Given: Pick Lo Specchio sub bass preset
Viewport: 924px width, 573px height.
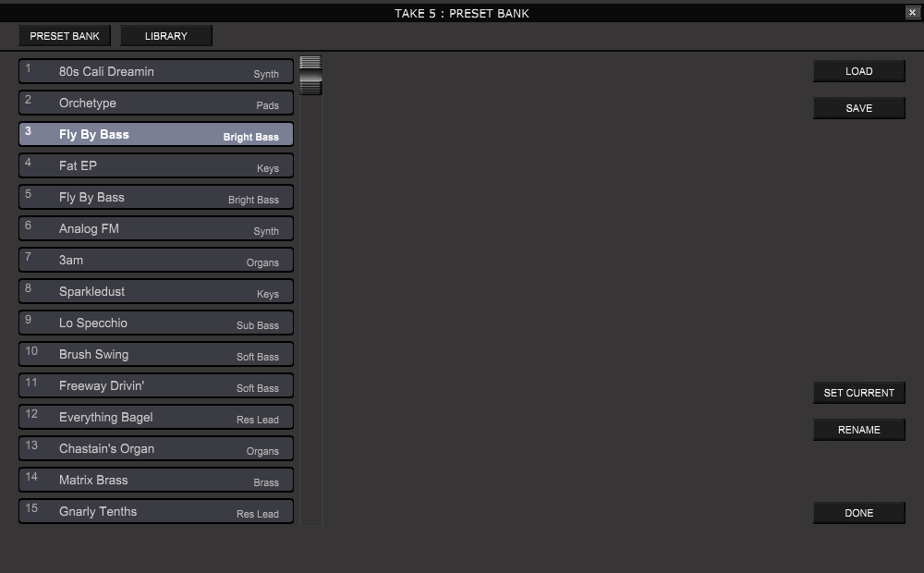Looking at the screenshot, I should (155, 323).
